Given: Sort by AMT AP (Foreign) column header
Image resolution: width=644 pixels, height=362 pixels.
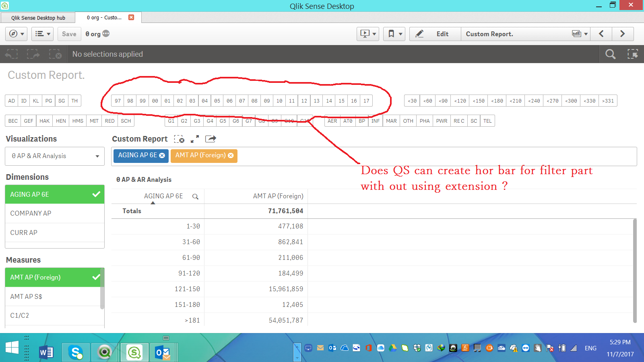Looking at the screenshot, I should click(278, 196).
